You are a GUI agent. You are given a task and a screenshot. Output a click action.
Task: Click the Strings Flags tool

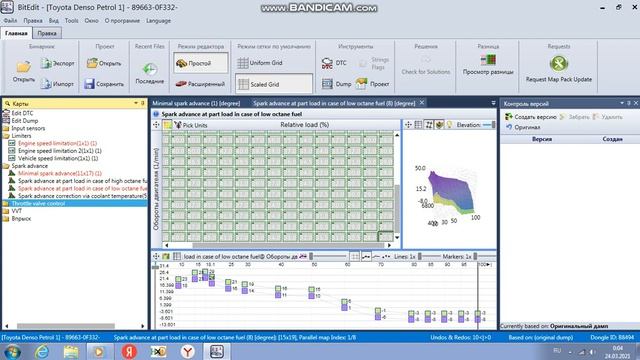(374, 63)
